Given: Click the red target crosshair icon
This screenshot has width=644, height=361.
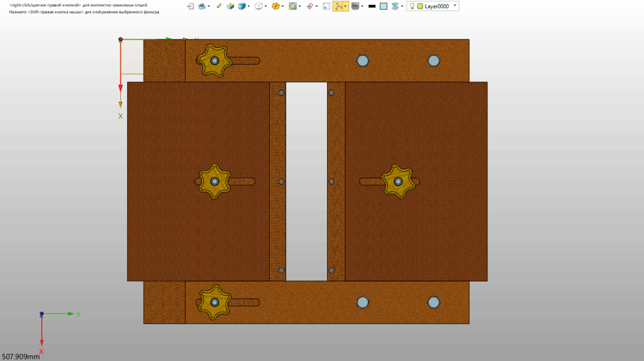Looking at the screenshot, I should click(x=309, y=6).
